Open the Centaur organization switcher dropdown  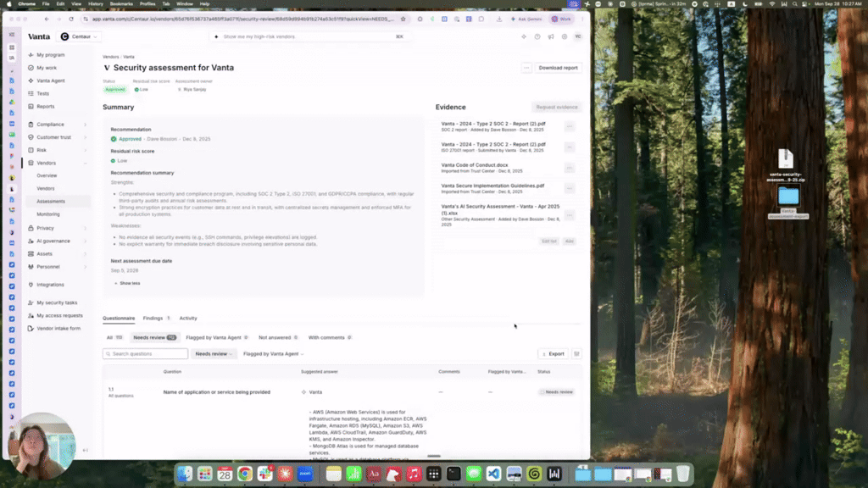[x=79, y=36]
